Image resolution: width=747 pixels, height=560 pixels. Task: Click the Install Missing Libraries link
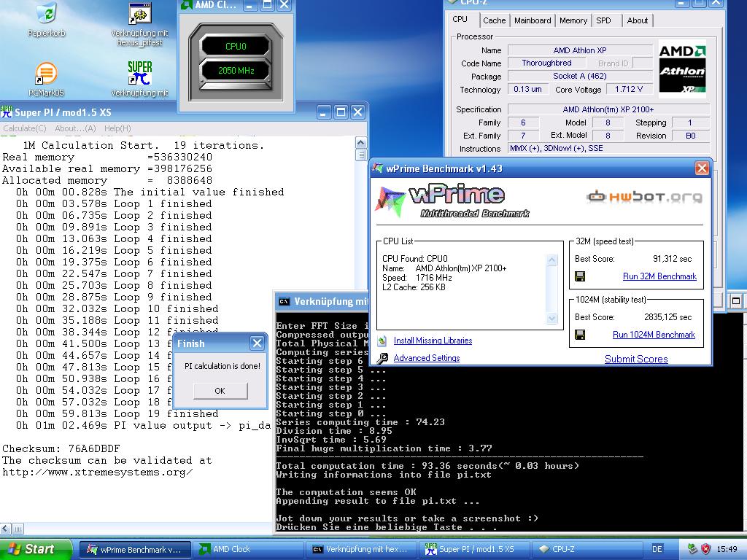pyautogui.click(x=433, y=341)
